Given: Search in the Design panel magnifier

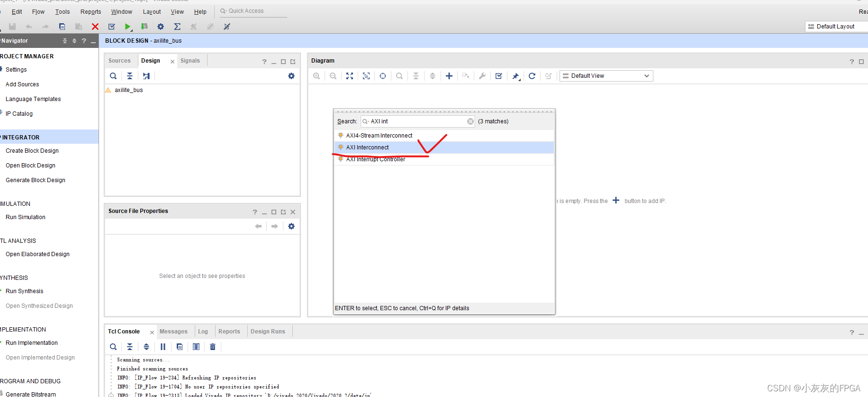Looking at the screenshot, I should pyautogui.click(x=113, y=76).
